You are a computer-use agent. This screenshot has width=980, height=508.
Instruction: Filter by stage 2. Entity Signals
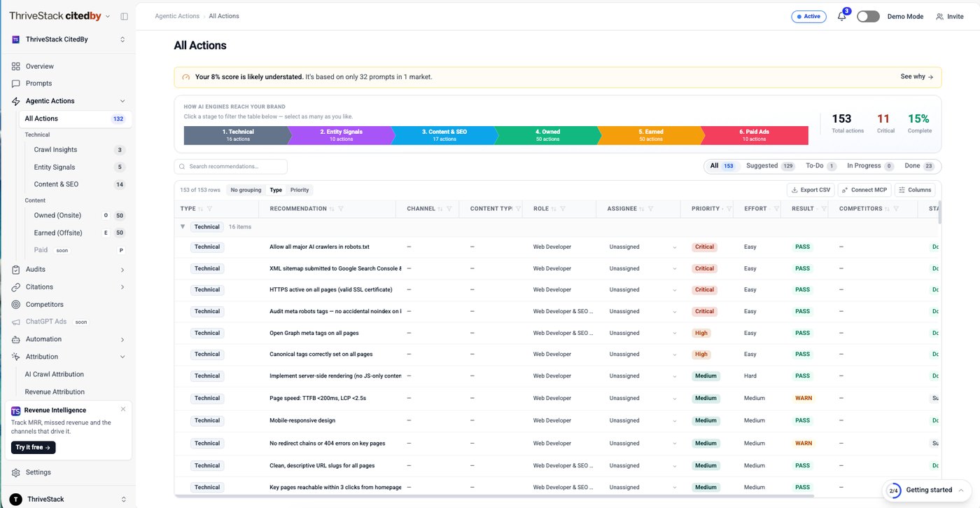click(x=341, y=135)
